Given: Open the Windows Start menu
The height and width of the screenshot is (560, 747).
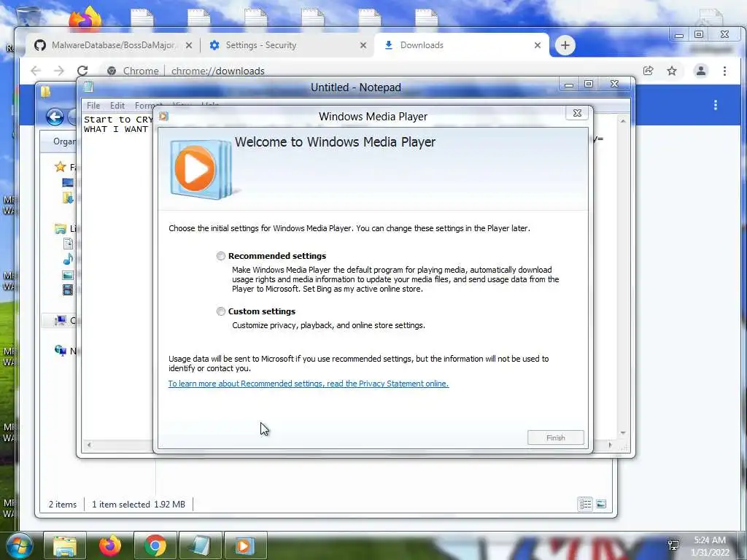Looking at the screenshot, I should pyautogui.click(x=20, y=545).
